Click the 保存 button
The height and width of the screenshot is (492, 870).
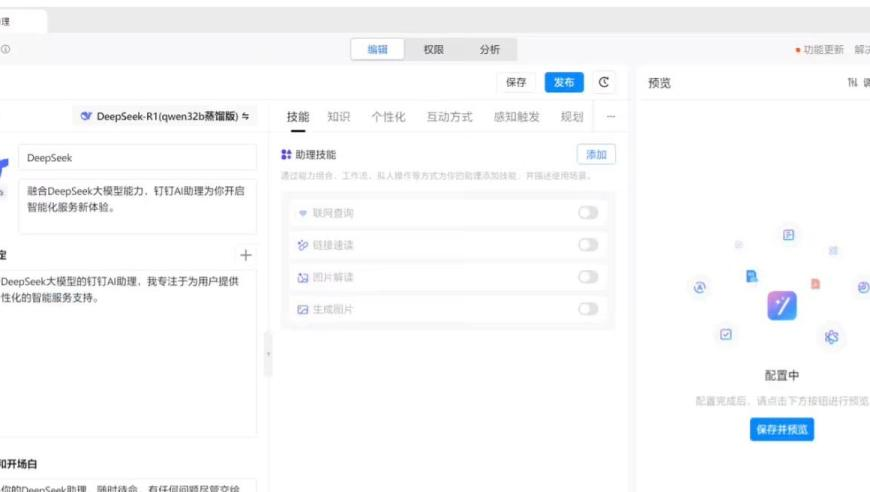[x=516, y=82]
